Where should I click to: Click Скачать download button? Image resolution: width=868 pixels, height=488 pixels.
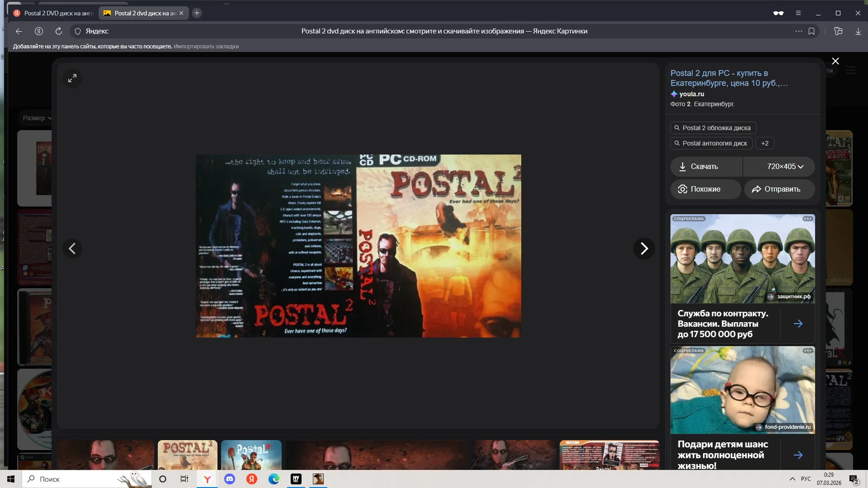705,167
